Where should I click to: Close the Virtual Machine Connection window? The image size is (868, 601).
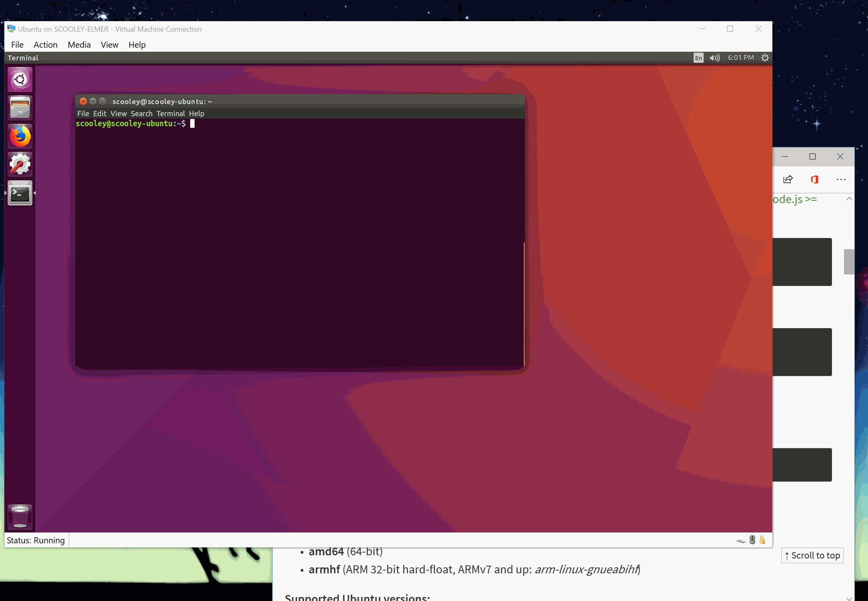pos(758,29)
